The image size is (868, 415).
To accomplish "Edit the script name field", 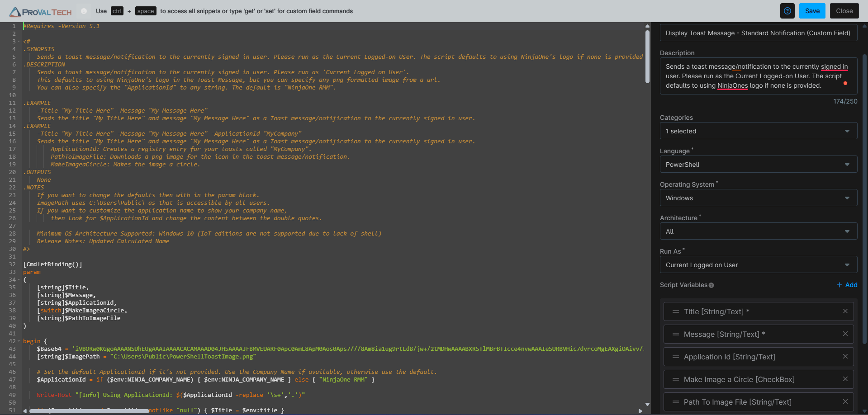I will pyautogui.click(x=759, y=33).
